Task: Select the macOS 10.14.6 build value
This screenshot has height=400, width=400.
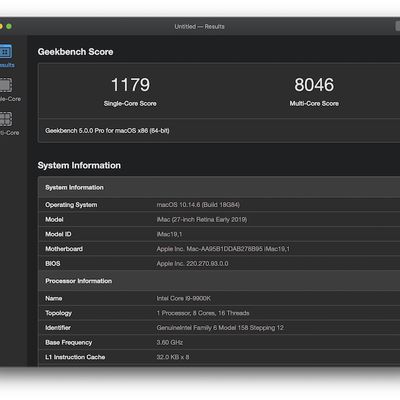Action: [x=198, y=205]
